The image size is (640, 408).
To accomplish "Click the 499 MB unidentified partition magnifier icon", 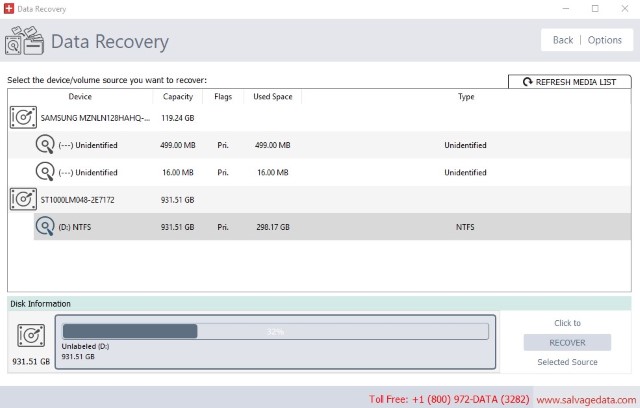I will pos(45,145).
